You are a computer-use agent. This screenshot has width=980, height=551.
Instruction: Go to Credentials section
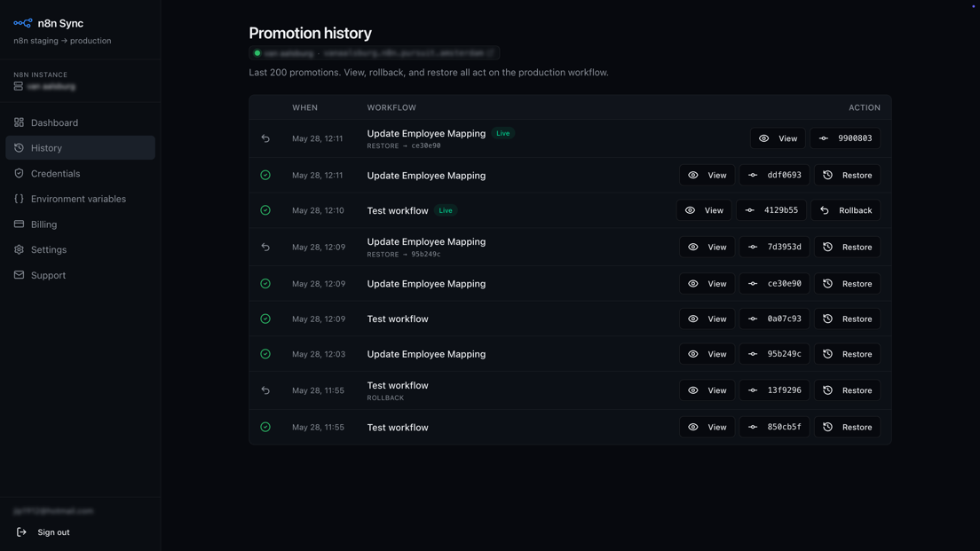coord(80,174)
